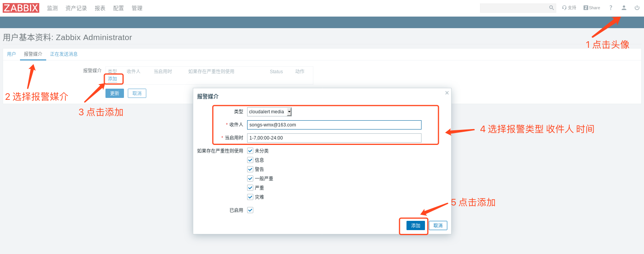Switch to the 正在发送消息 tab
The width and height of the screenshot is (644, 254).
point(64,54)
